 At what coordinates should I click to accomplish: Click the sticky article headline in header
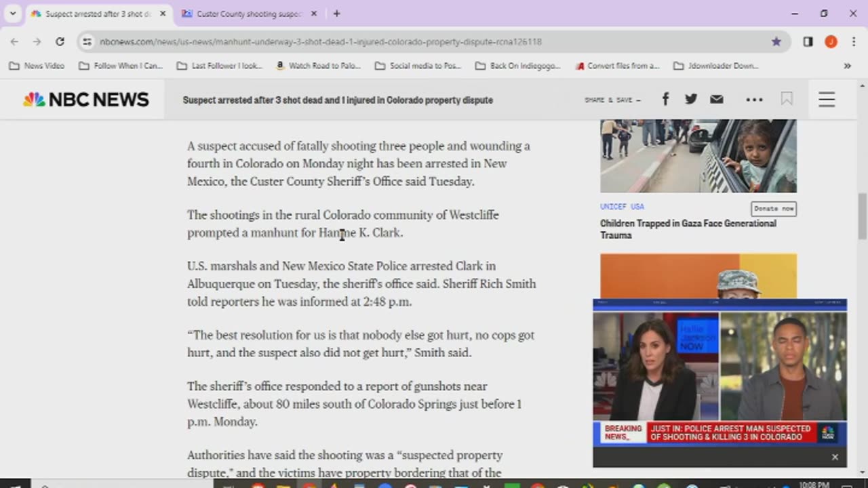point(338,100)
